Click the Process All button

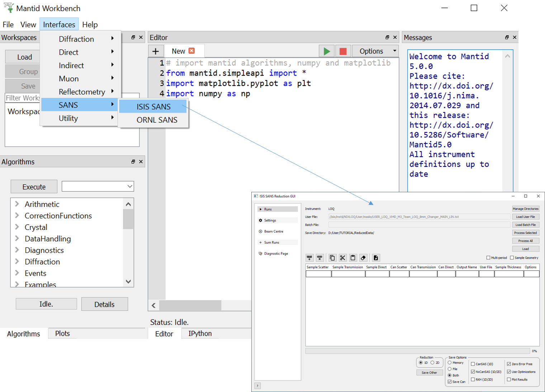525,241
